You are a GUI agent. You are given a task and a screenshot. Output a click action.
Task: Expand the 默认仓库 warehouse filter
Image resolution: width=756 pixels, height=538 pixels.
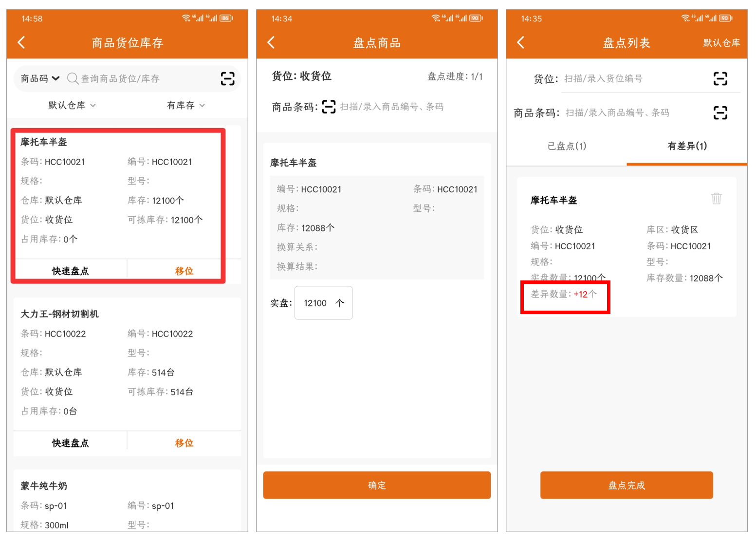[72, 105]
